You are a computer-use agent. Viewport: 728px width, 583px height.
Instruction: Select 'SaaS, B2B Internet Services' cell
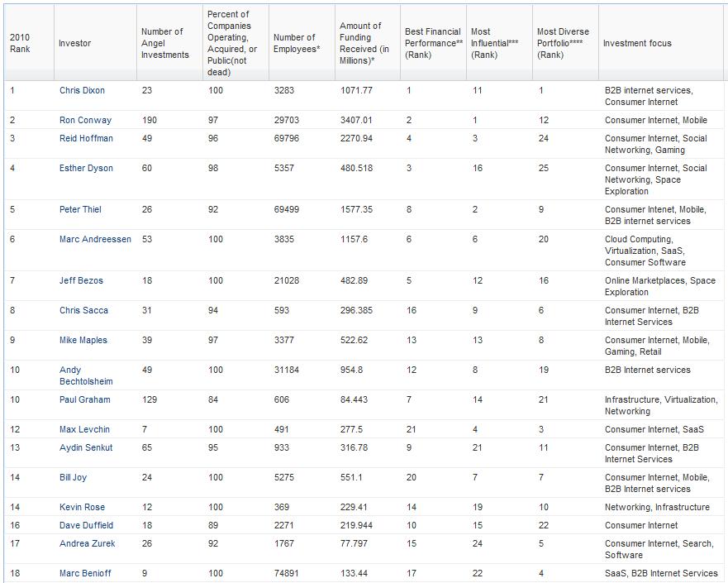point(661,573)
